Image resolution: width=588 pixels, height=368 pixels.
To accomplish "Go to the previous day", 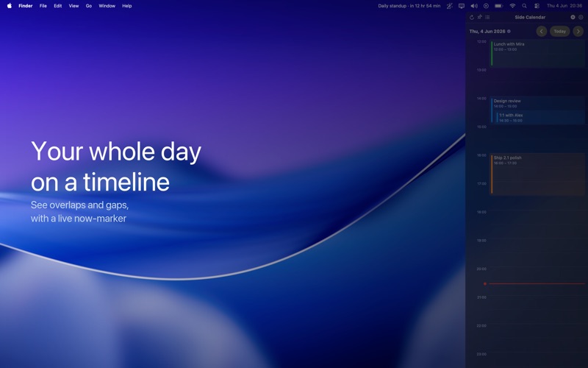I will coord(542,31).
